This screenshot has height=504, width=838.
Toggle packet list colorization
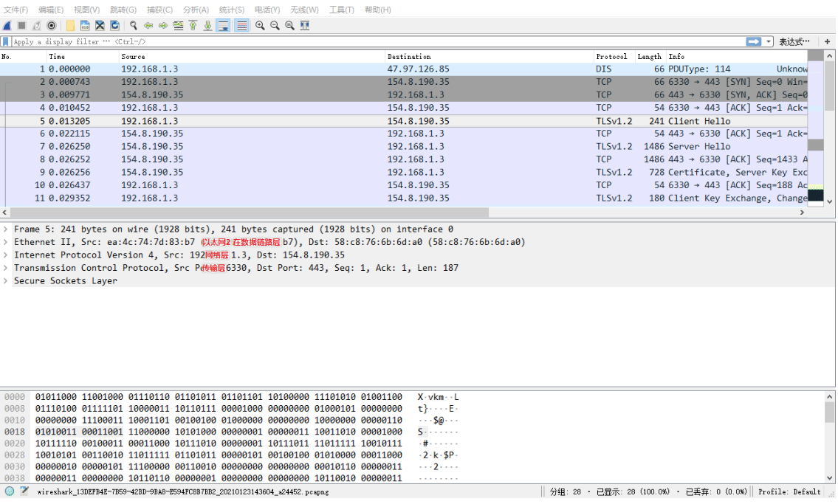point(241,26)
